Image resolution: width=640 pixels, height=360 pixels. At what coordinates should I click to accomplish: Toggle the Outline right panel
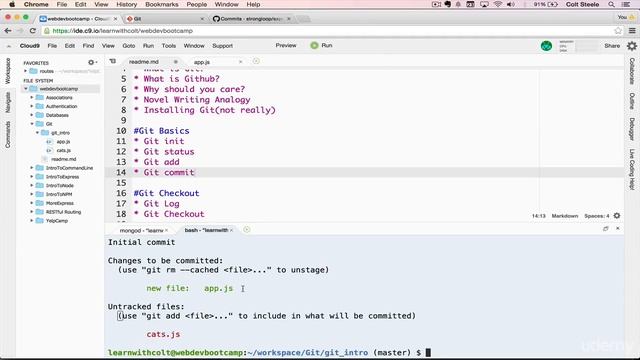pyautogui.click(x=632, y=101)
